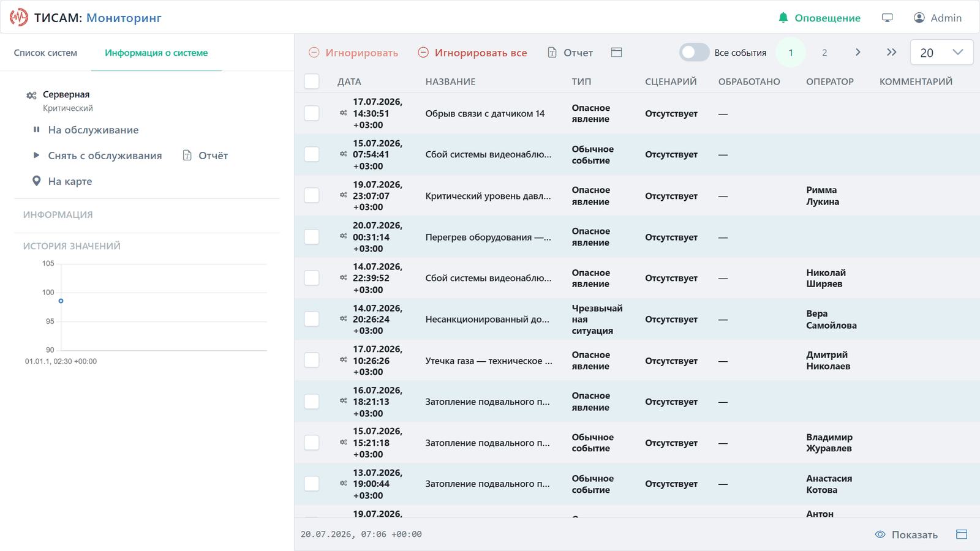
Task: Click the map pin icon На карте
Action: click(37, 181)
